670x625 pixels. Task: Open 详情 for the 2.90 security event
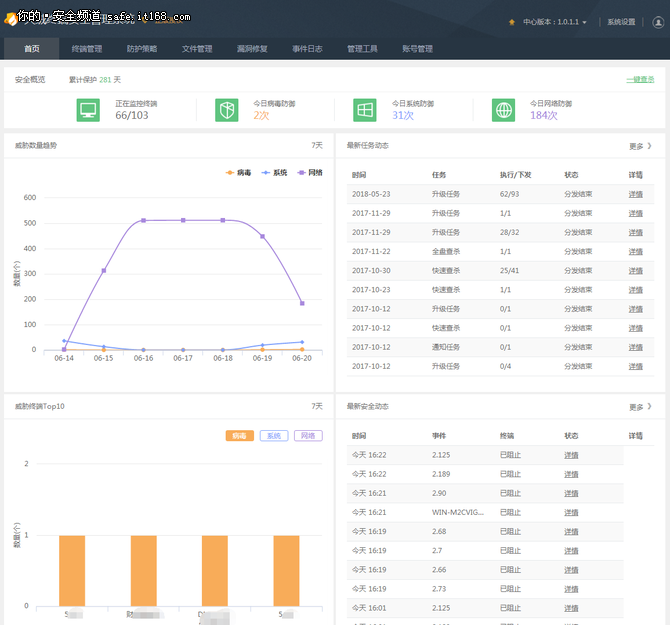tap(571, 494)
